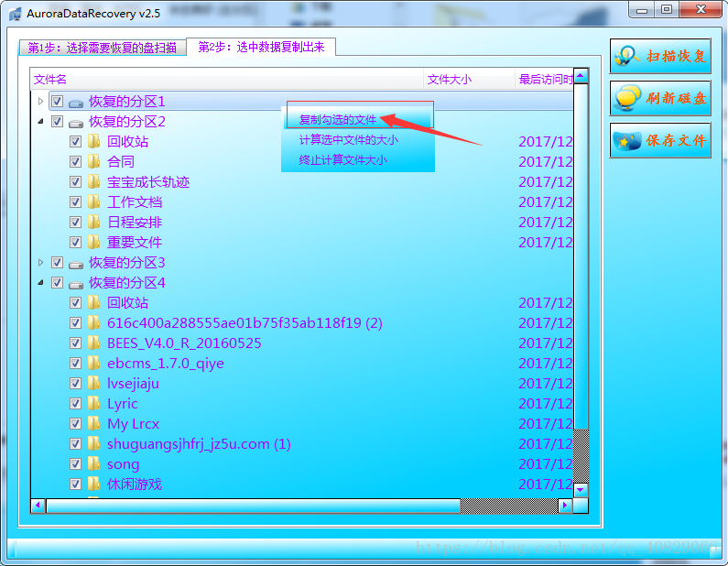This screenshot has height=566, width=728.
Task: Toggle checkbox for 恢复的分区2
Action: pos(57,122)
